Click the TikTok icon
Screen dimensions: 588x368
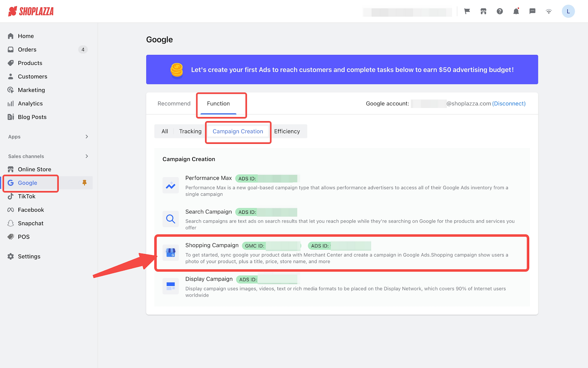click(x=11, y=197)
